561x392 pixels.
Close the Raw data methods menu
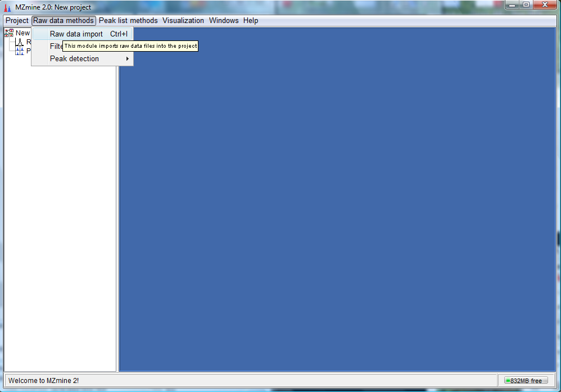(64, 20)
